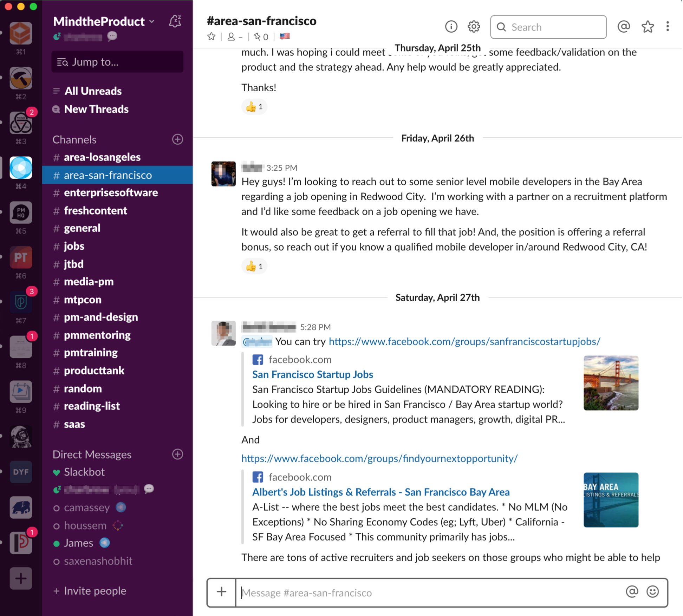Open the #area-losangeles channel
The width and height of the screenshot is (683, 616).
tap(117, 157)
